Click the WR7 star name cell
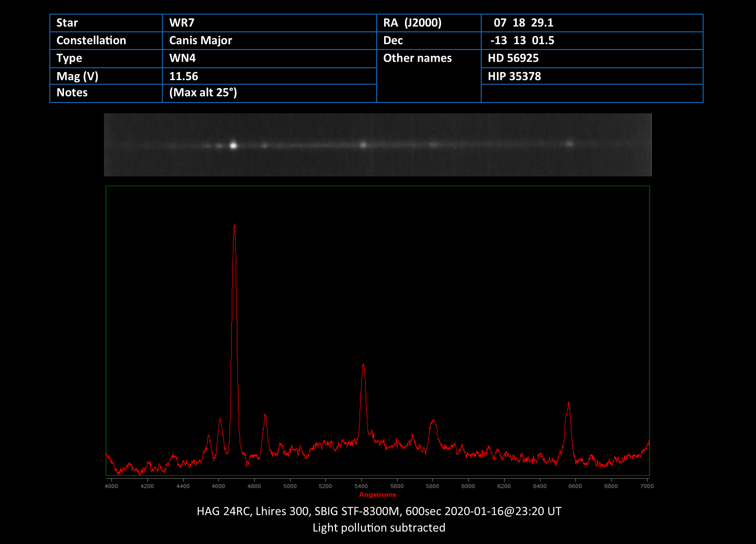Viewport: 756px width, 544px height. (x=182, y=23)
